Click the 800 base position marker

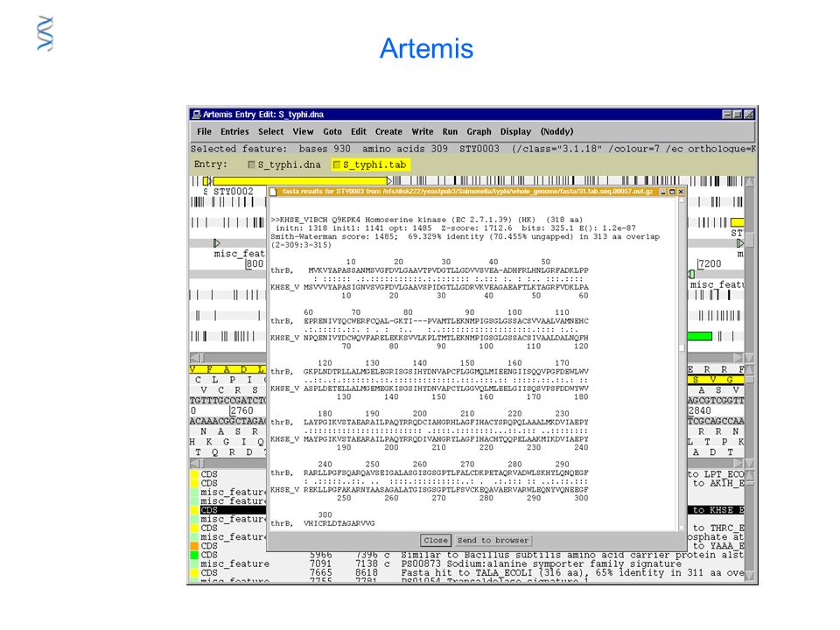255,263
